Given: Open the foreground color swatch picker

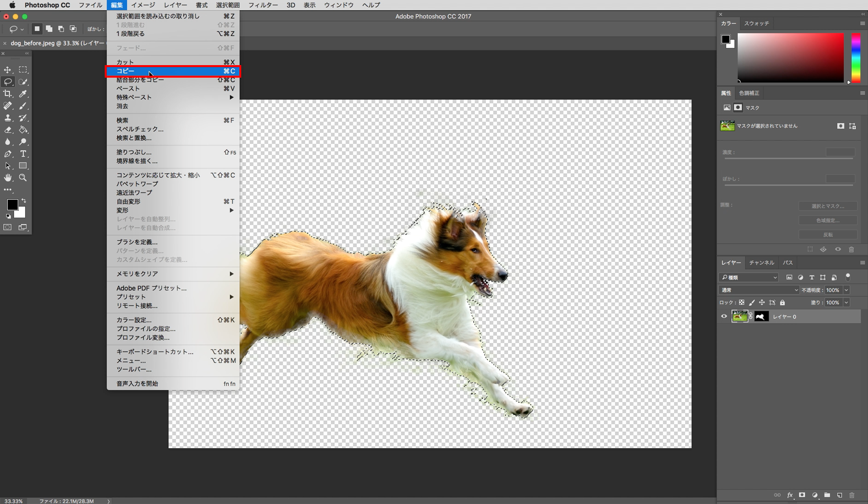Looking at the screenshot, I should coord(13,205).
